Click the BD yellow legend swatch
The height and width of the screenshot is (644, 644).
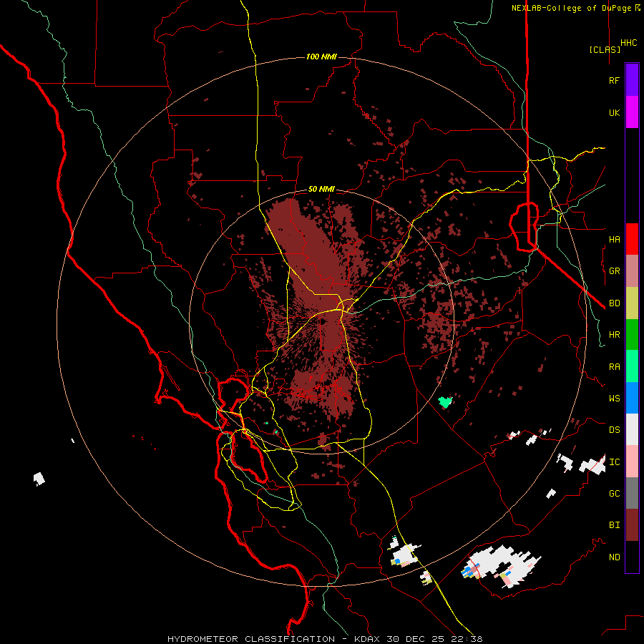632,303
